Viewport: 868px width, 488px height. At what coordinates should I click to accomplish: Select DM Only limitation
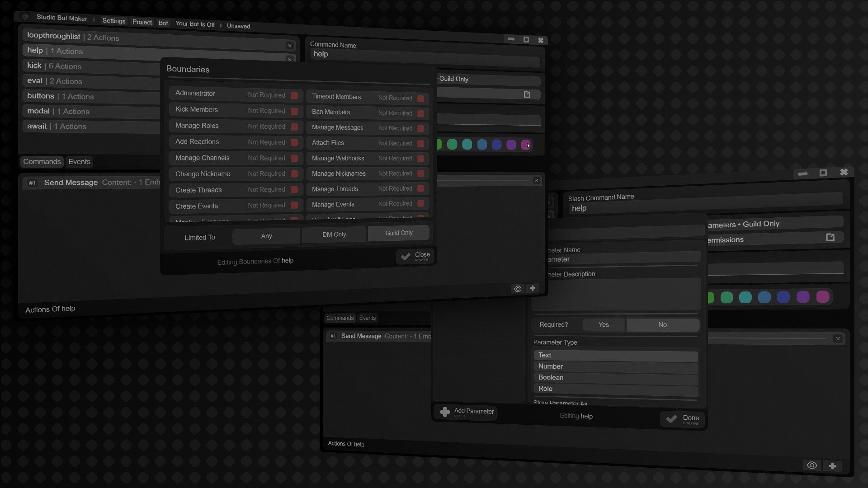pos(334,234)
